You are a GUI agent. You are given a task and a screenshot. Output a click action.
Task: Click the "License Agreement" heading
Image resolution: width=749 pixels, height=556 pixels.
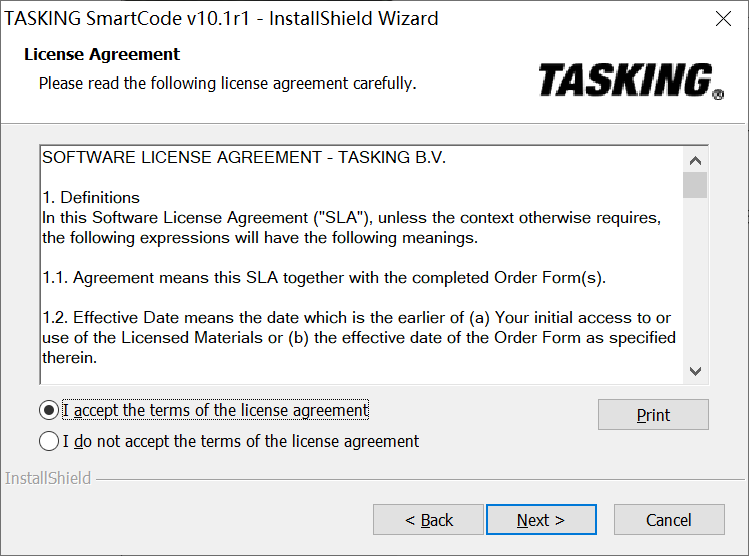(102, 54)
